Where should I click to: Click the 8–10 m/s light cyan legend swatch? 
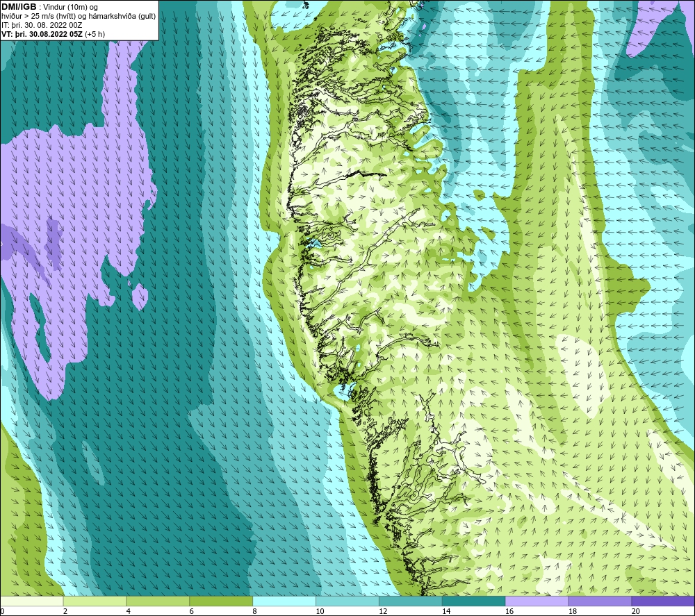click(x=284, y=601)
